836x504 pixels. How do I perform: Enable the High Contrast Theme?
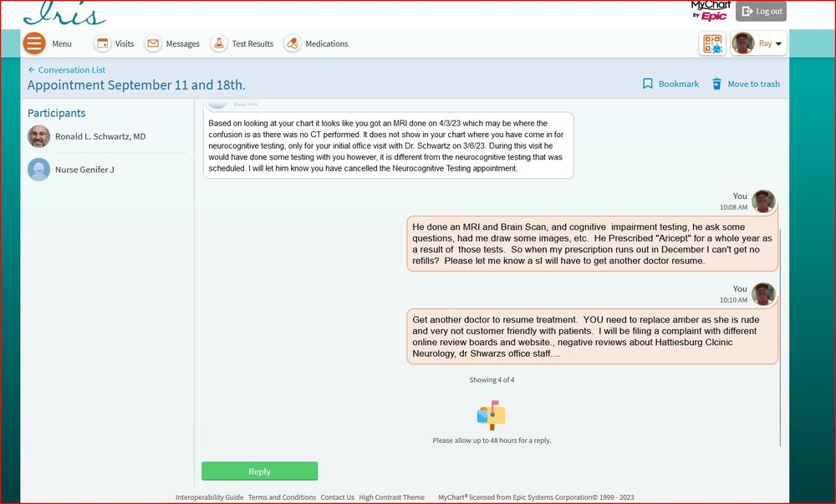[391, 497]
